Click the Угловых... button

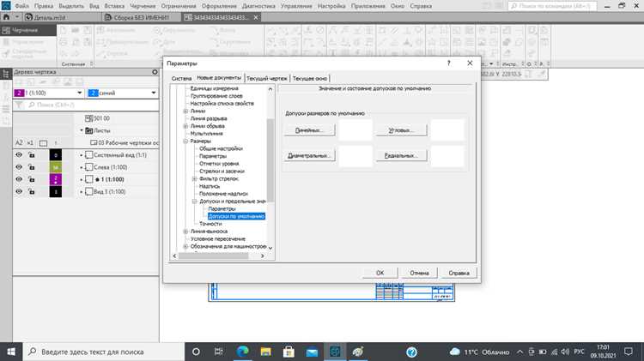pyautogui.click(x=401, y=130)
